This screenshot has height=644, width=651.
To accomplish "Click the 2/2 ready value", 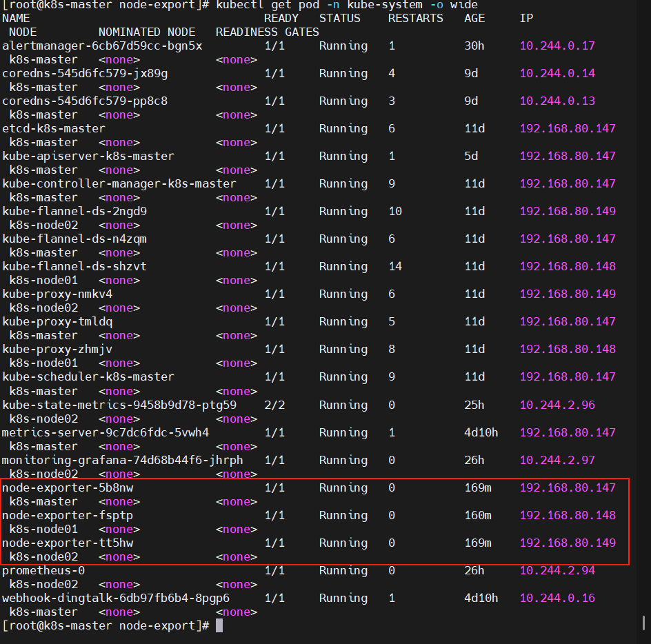I will [x=274, y=405].
